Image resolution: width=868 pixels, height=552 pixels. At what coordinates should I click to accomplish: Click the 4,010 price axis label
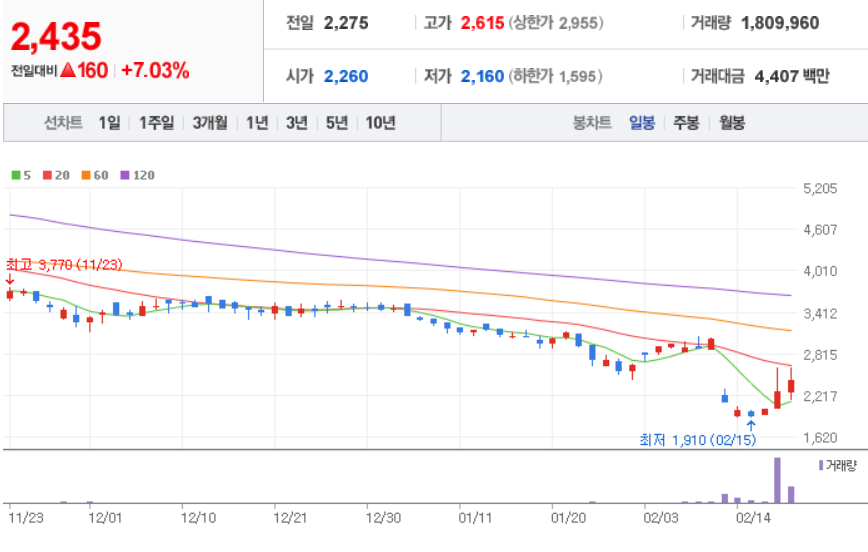[820, 271]
